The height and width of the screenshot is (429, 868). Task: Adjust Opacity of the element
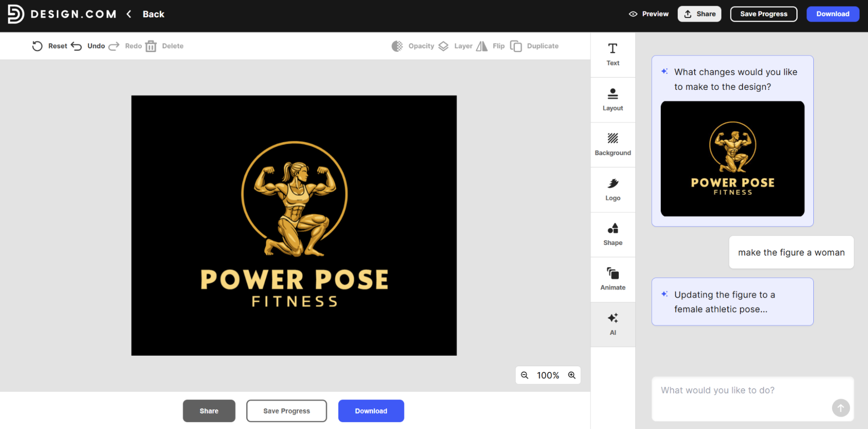pyautogui.click(x=413, y=46)
